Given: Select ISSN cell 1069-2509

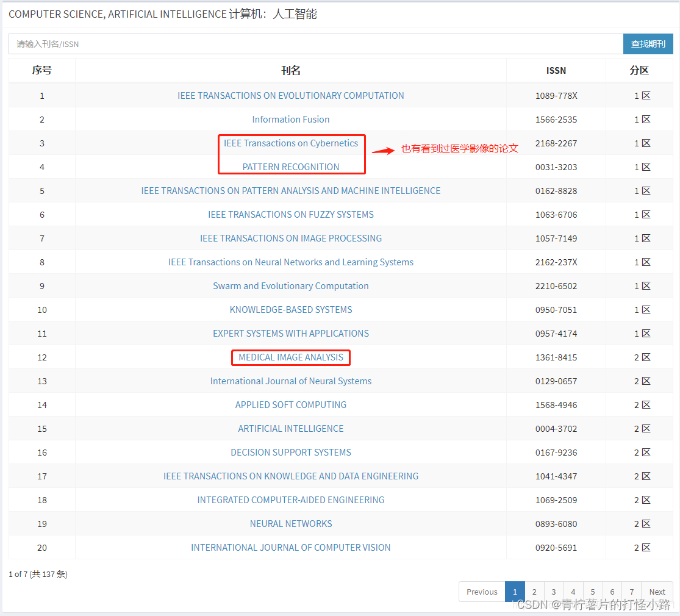Looking at the screenshot, I should (x=556, y=500).
